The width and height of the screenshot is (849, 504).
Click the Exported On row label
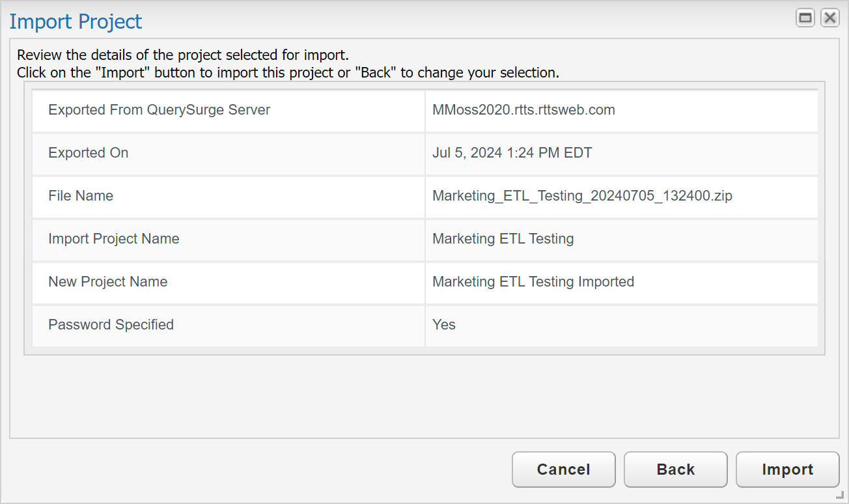pyautogui.click(x=88, y=153)
